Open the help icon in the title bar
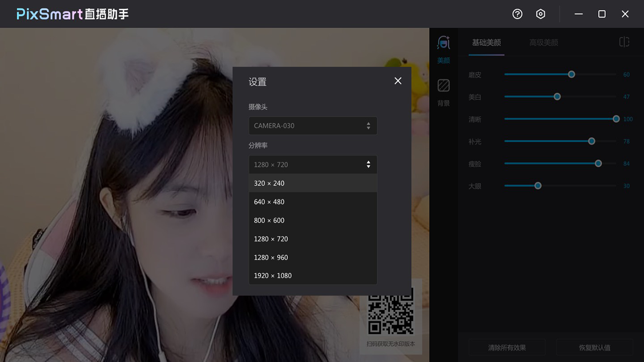This screenshot has height=362, width=644. [517, 14]
